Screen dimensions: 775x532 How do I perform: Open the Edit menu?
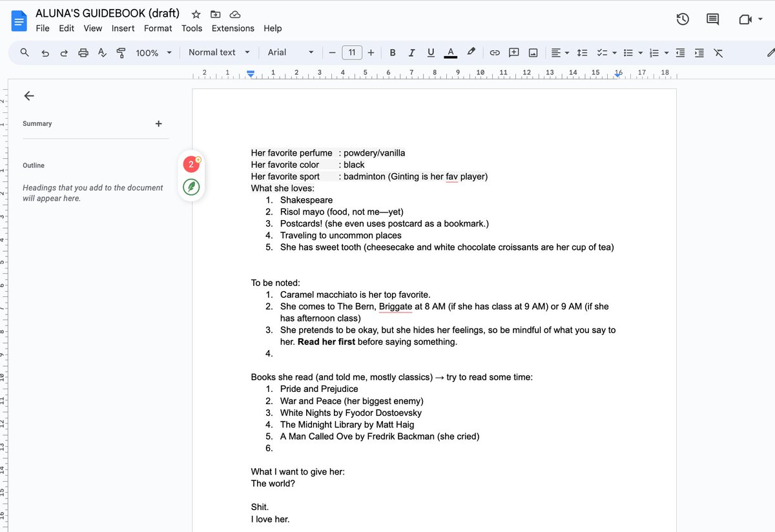click(67, 28)
